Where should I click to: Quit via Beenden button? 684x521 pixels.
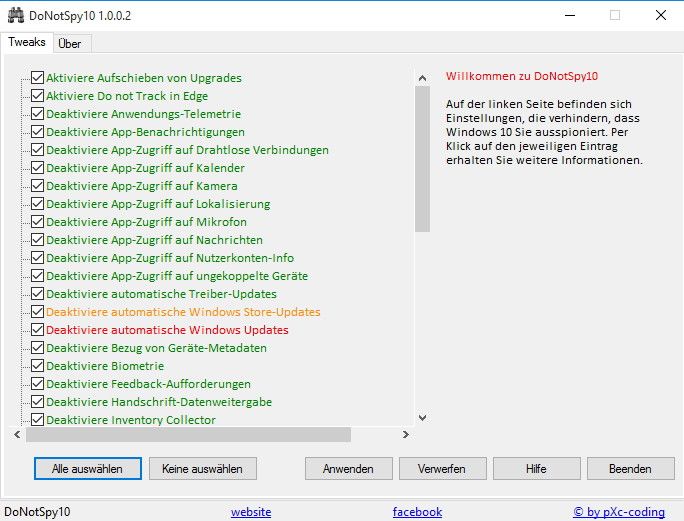click(x=630, y=469)
